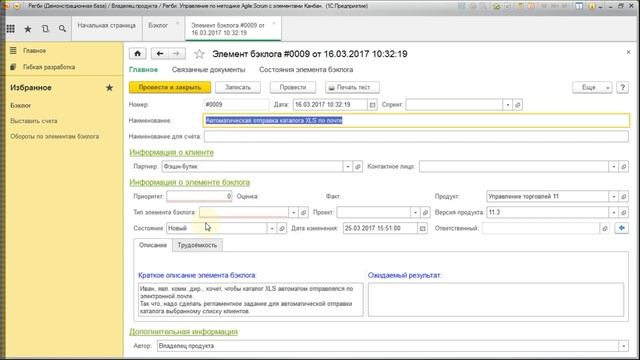
Task: Select the Описание tab
Action: [x=153, y=245]
